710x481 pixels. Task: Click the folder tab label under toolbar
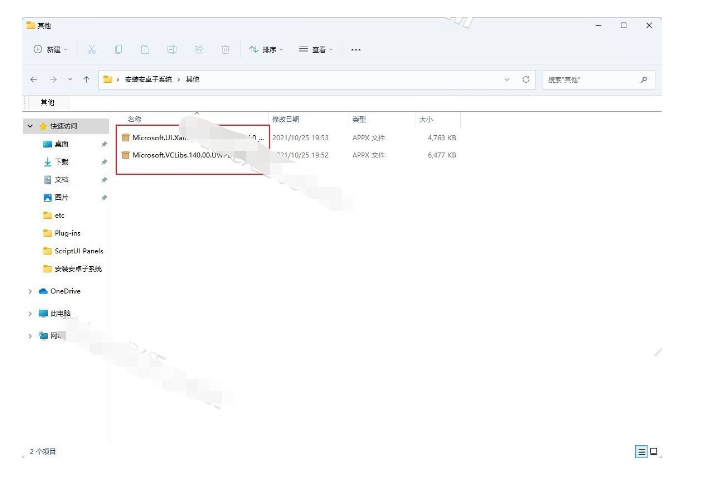[x=48, y=102]
